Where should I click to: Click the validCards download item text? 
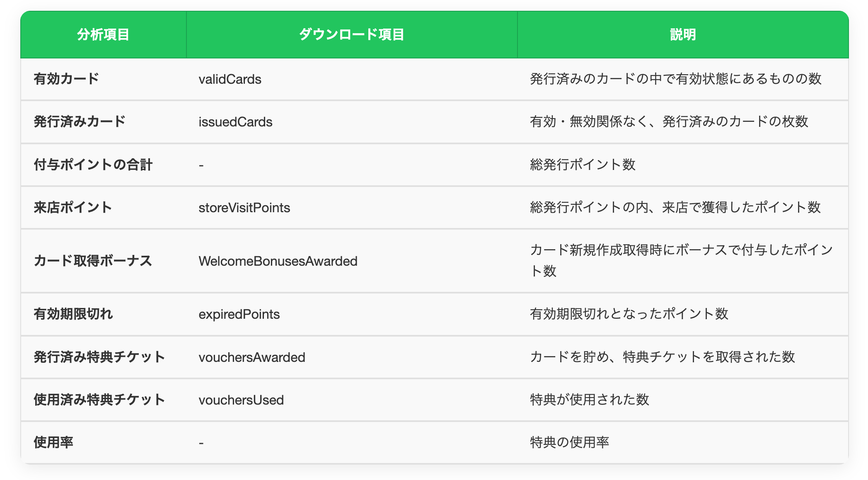tap(230, 79)
